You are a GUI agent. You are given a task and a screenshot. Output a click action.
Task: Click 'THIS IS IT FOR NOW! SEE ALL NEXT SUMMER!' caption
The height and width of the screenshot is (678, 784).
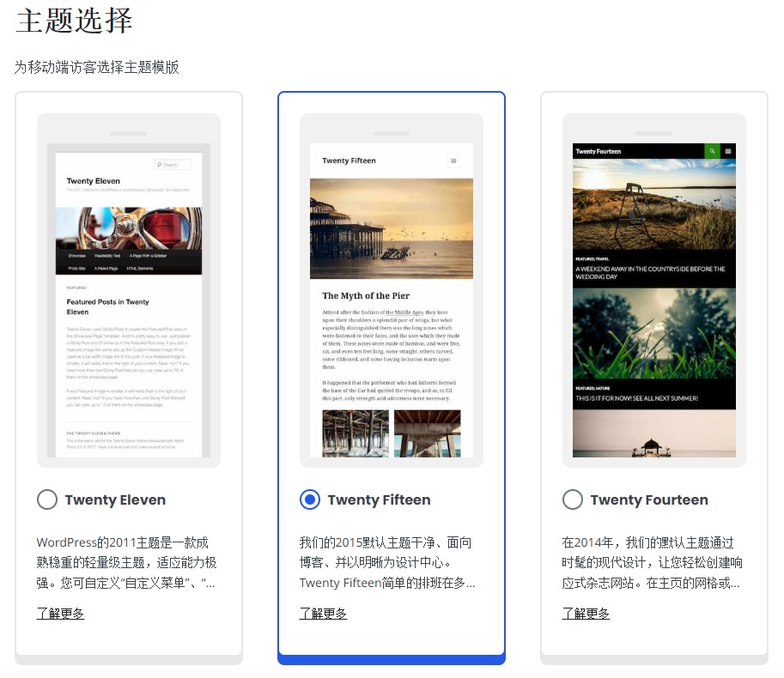[x=636, y=398]
